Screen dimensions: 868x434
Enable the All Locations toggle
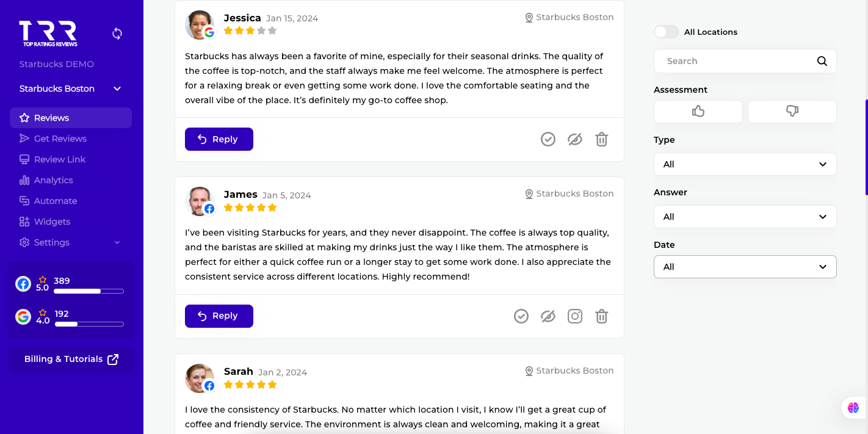pos(666,32)
